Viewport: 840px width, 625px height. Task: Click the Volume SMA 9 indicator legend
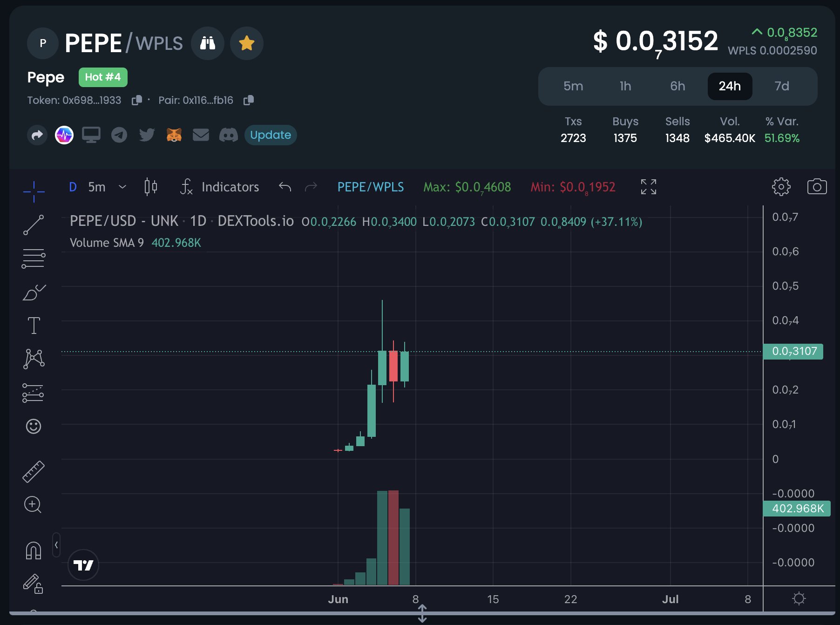pyautogui.click(x=135, y=243)
